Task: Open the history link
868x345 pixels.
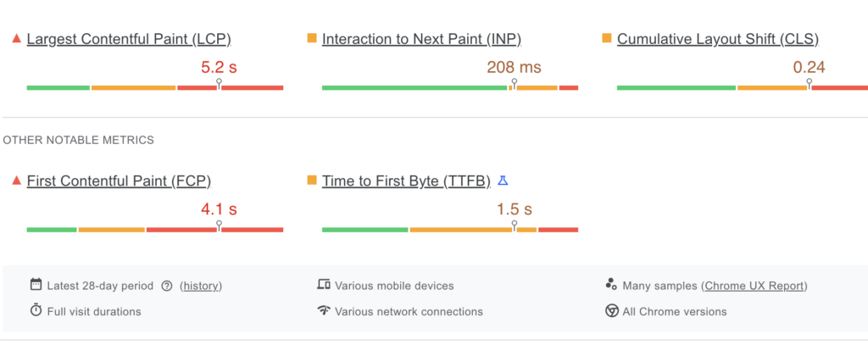Action: click(201, 286)
